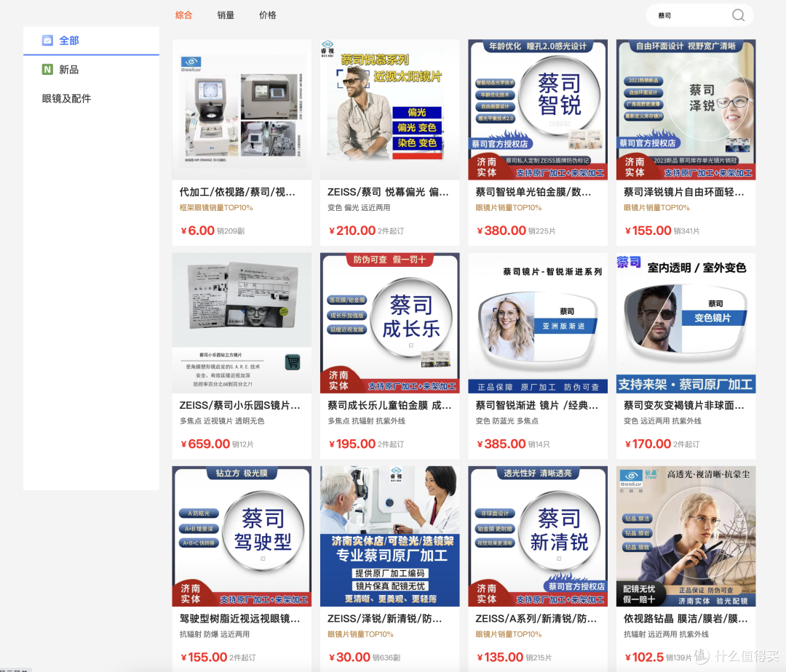
Task: Click 销636副 sales count
Action: 386,658
